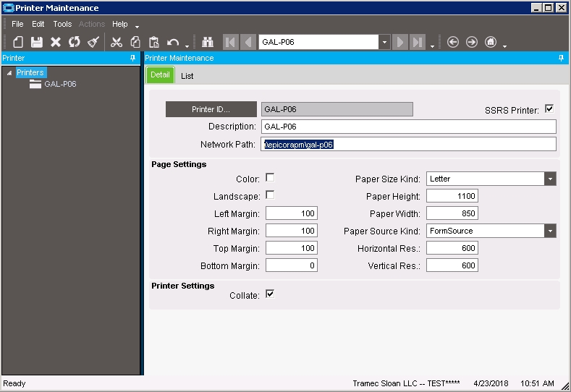Click the Left Margin field
Screen dimensions: 571x392
(292, 213)
